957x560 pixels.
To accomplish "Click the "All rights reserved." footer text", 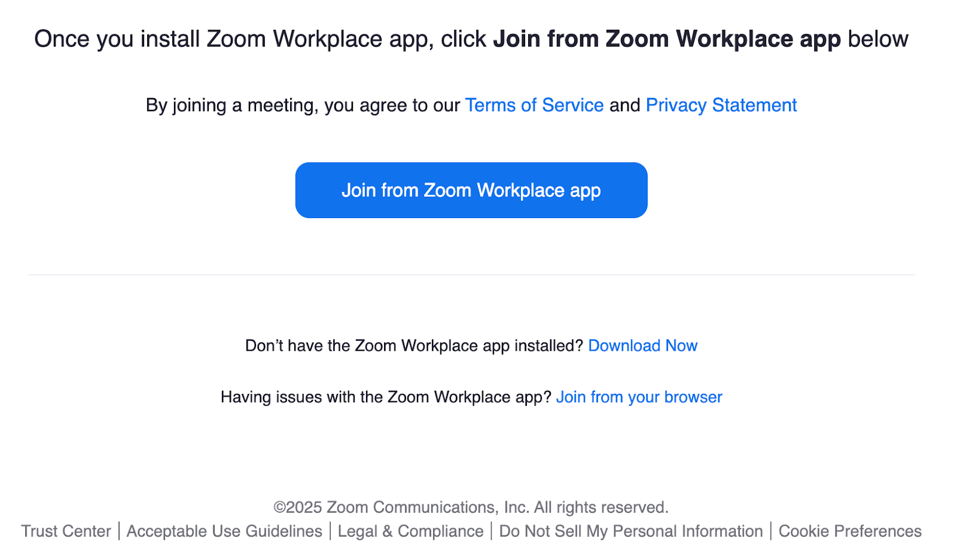I will [x=601, y=507].
